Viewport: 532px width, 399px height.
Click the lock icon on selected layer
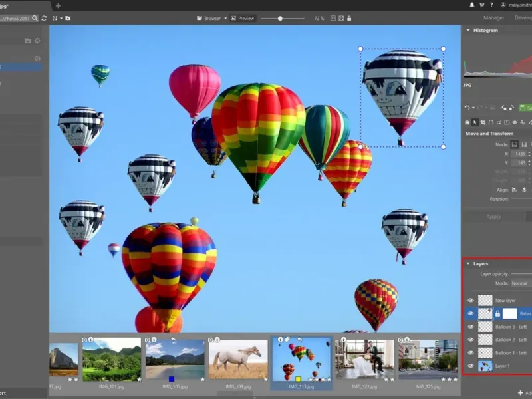(497, 313)
